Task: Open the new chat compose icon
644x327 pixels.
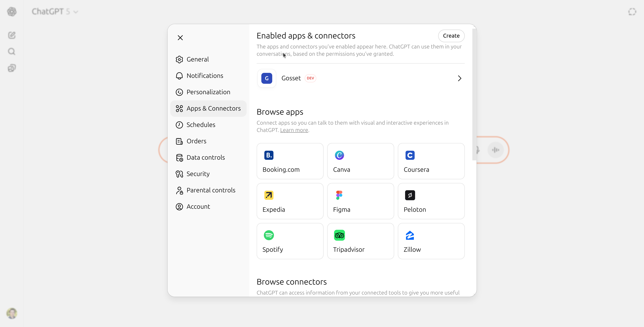Action: coord(12,35)
